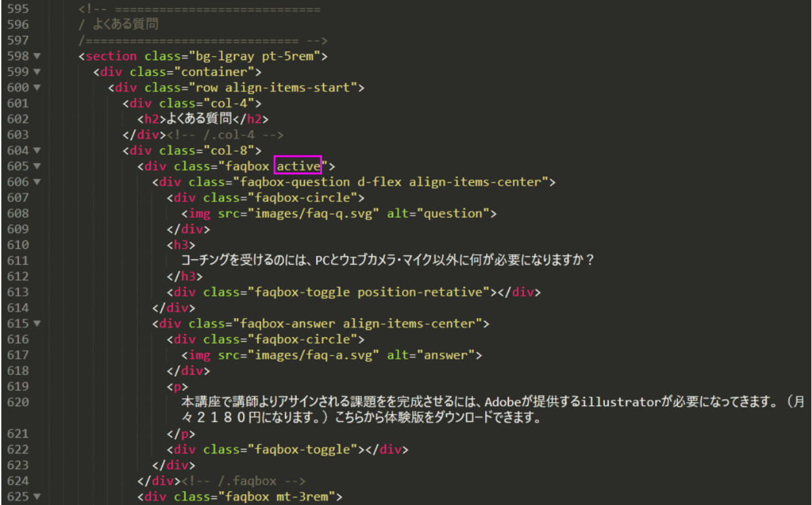Fold the col-8 div at line 604

[x=37, y=150]
